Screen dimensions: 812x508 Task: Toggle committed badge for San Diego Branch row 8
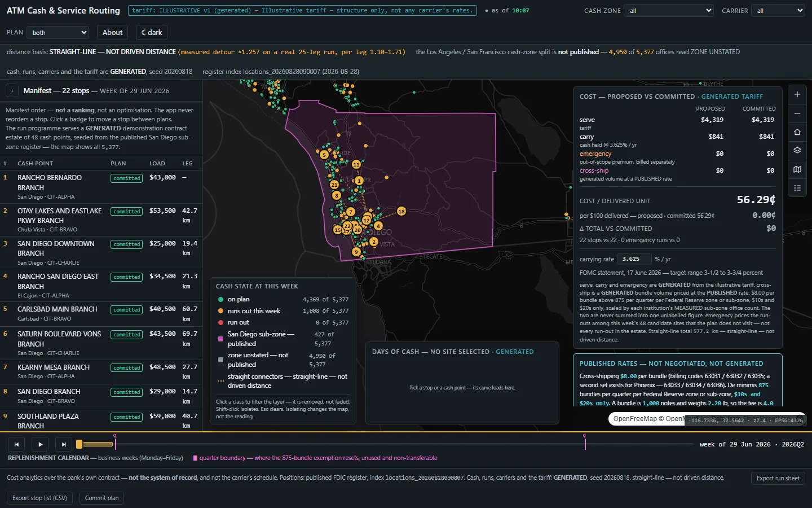(127, 392)
